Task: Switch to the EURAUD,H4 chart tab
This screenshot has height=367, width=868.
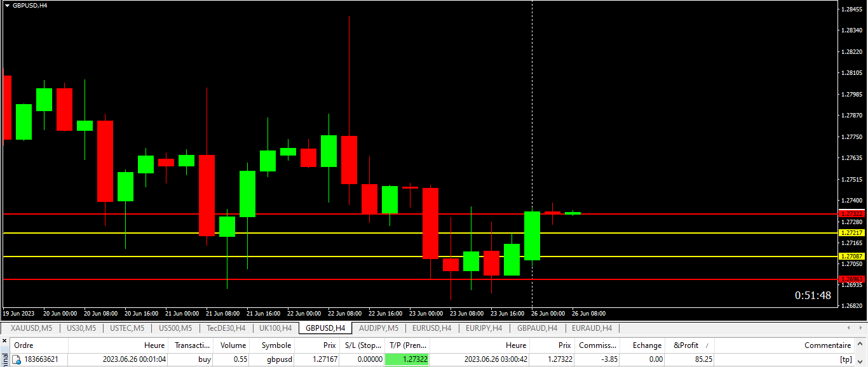Action: pos(592,328)
